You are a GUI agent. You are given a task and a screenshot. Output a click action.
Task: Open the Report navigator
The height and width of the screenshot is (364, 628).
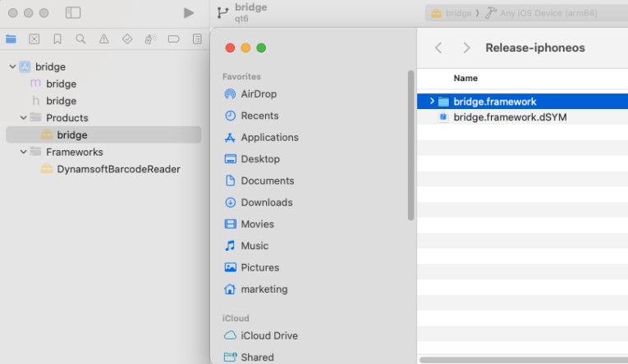[x=197, y=39]
